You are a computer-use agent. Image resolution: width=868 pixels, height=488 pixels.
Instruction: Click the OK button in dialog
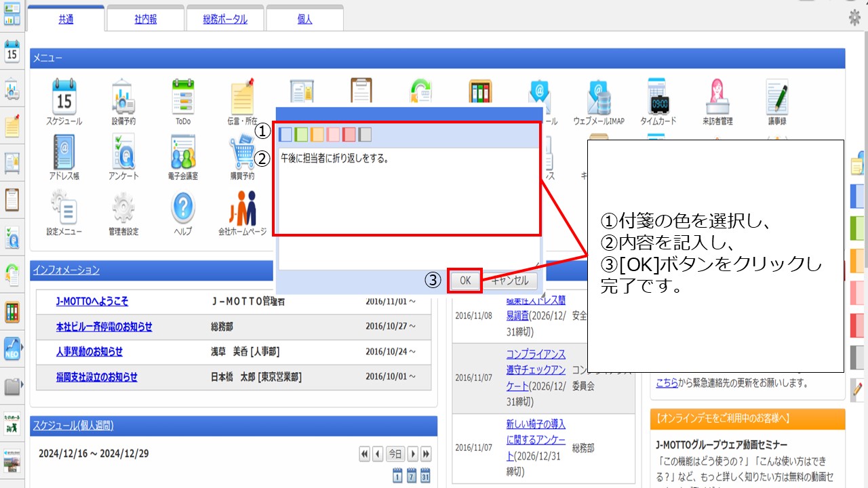(x=465, y=281)
